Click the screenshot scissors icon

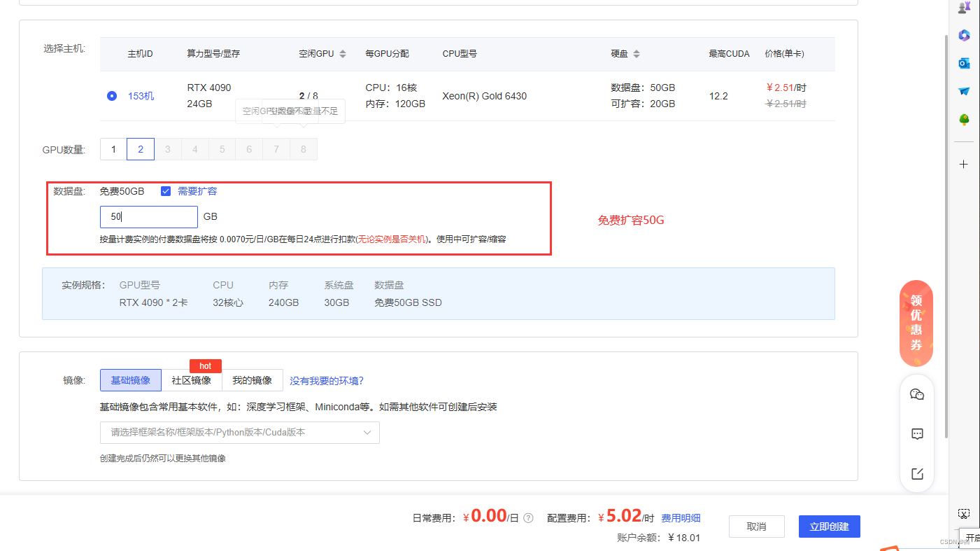coord(964,514)
